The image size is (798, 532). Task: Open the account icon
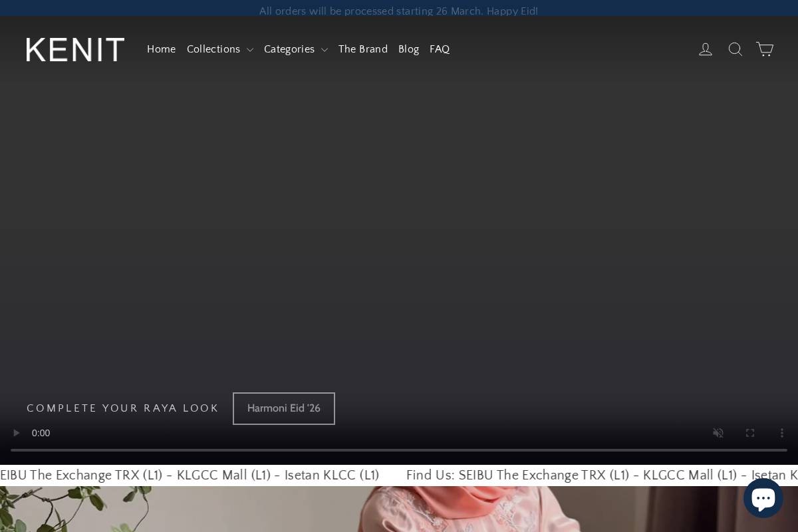(706, 49)
